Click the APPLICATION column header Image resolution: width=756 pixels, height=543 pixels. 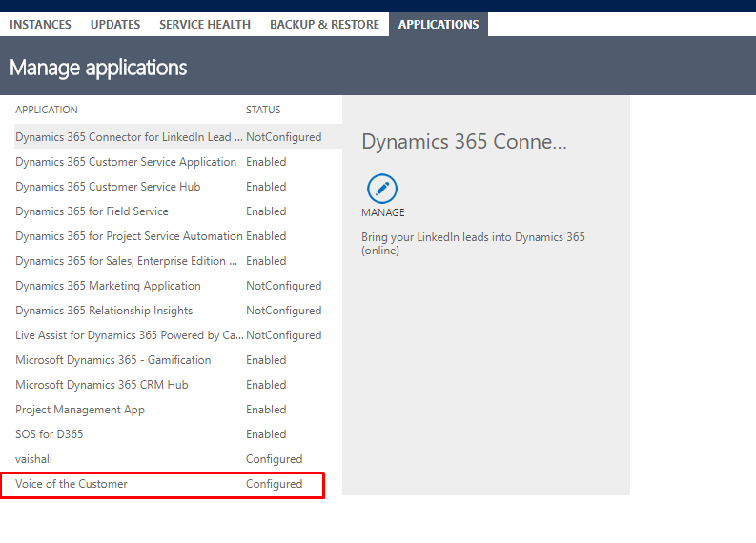[x=47, y=110]
